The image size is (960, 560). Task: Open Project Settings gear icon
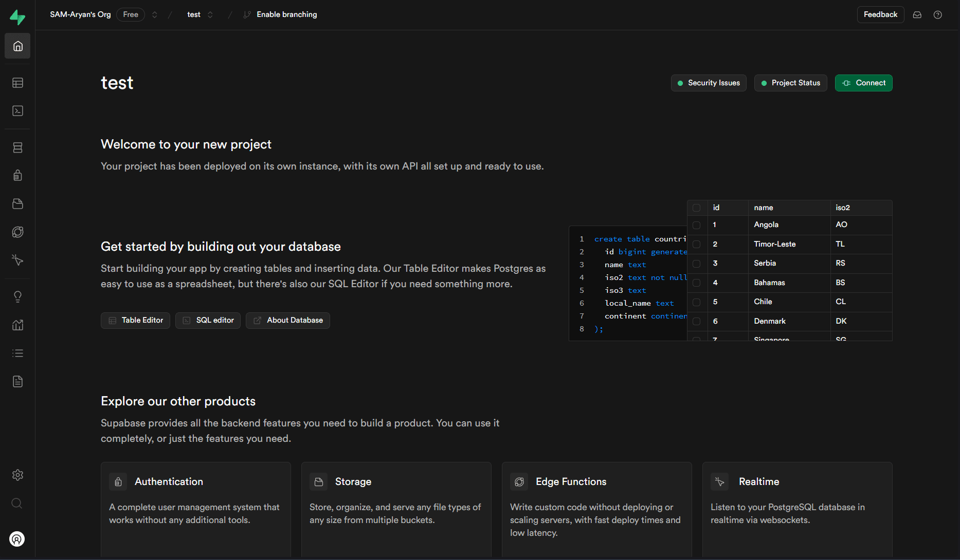point(17,475)
